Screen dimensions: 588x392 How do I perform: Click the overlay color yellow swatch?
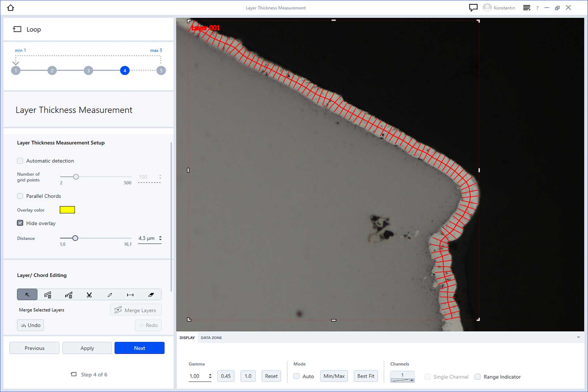(x=68, y=210)
